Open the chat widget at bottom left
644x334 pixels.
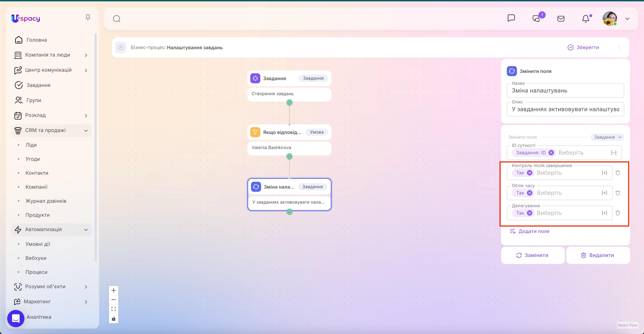click(16, 318)
